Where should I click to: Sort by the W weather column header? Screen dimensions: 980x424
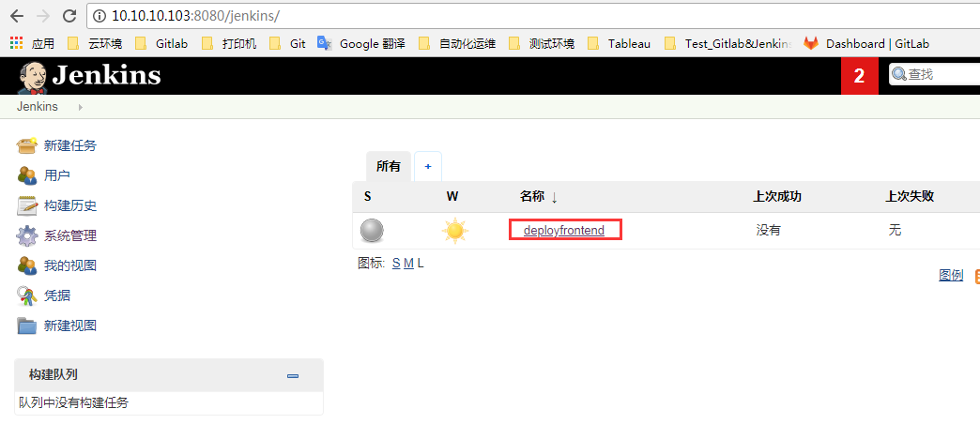point(452,197)
